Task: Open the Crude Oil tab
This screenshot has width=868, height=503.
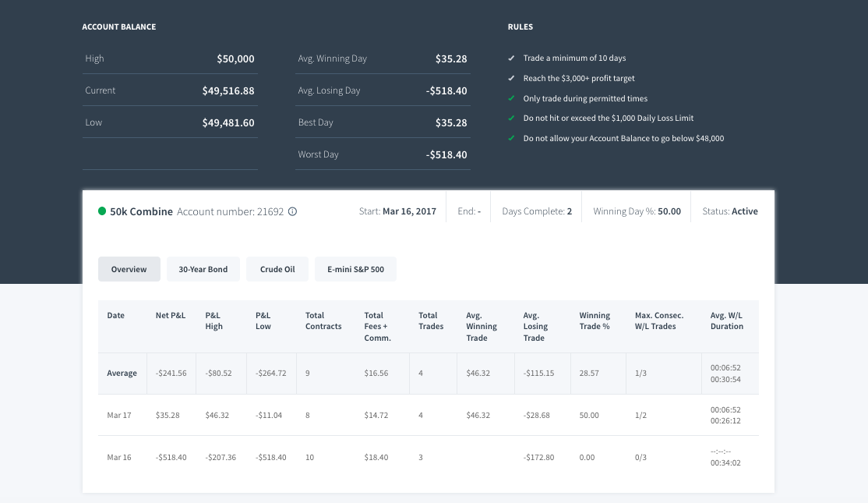Action: [277, 269]
